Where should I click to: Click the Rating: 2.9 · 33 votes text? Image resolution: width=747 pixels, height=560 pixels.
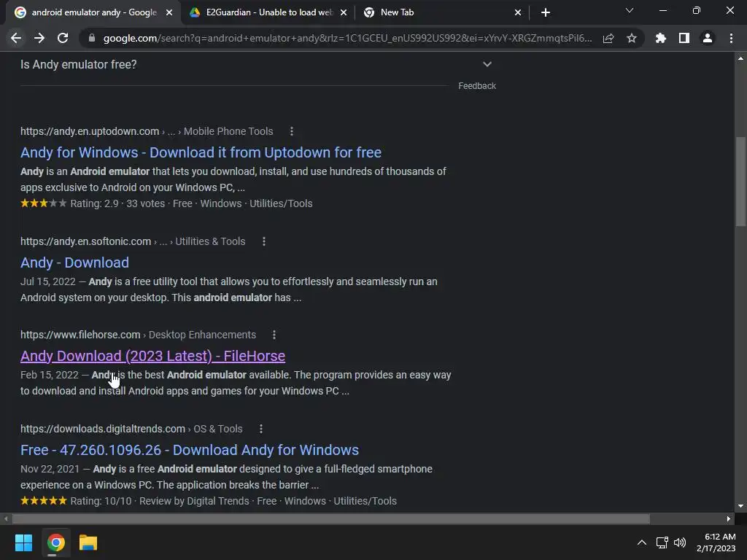(x=117, y=203)
